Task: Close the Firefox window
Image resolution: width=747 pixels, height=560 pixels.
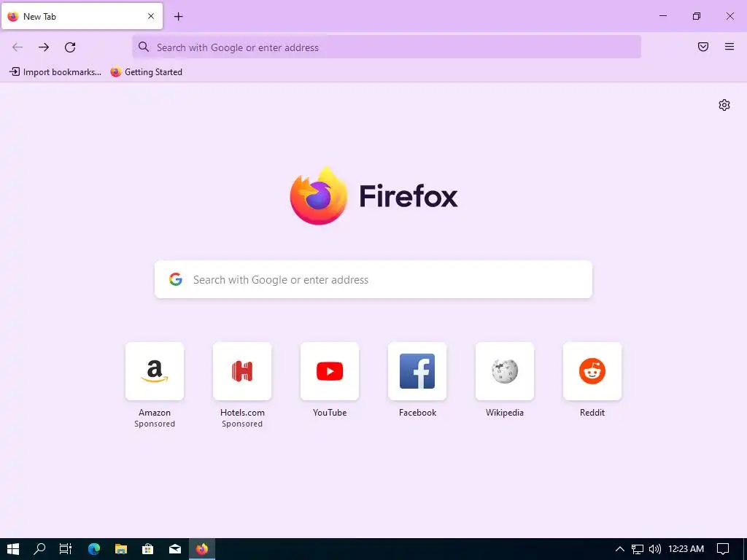Action: click(729, 16)
